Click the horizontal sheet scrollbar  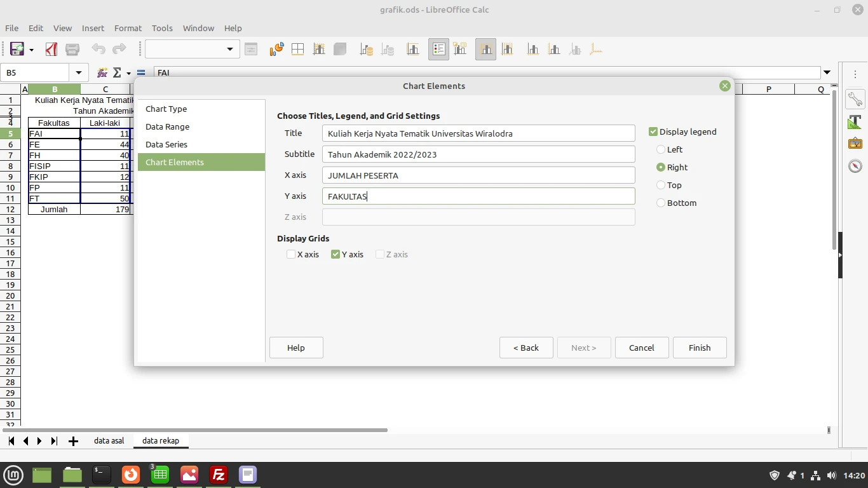tap(194, 430)
